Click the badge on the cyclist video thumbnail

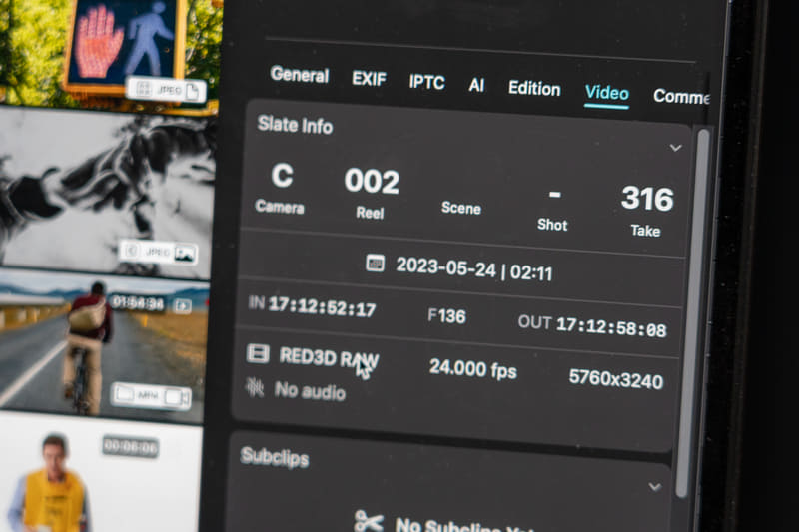pos(151,395)
